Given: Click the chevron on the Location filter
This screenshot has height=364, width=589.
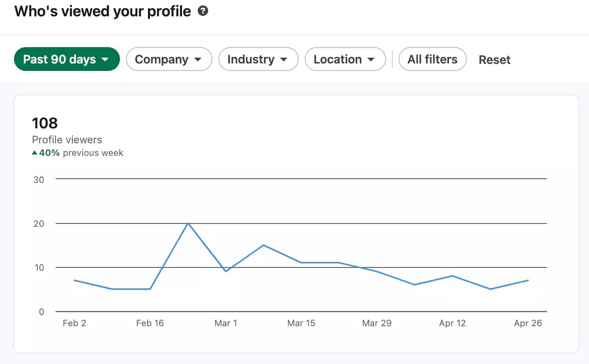Looking at the screenshot, I should [x=371, y=59].
